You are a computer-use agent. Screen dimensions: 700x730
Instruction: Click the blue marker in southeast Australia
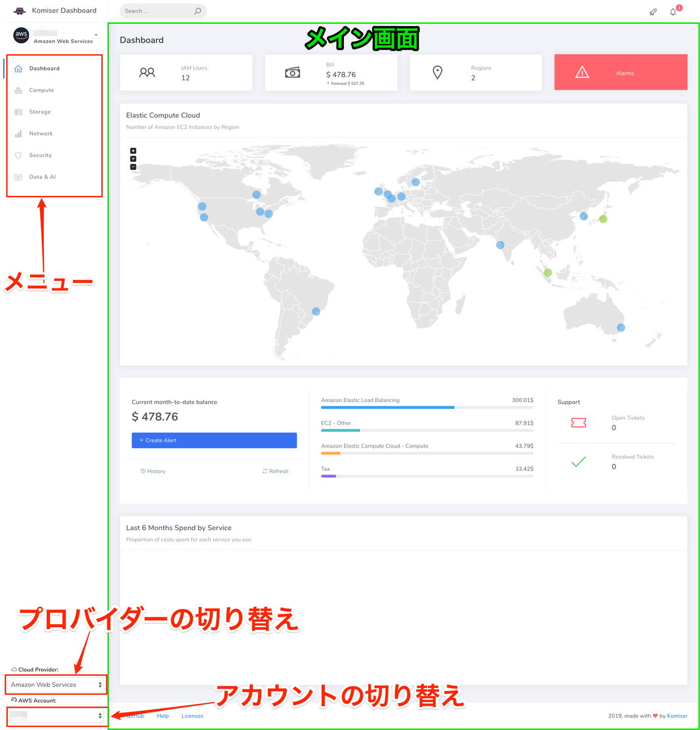pyautogui.click(x=621, y=328)
